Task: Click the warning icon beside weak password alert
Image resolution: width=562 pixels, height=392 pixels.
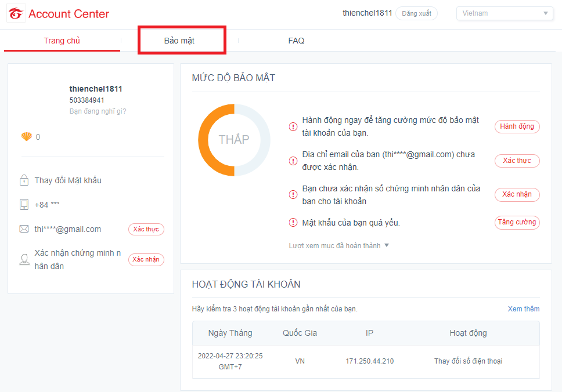Action: tap(293, 222)
